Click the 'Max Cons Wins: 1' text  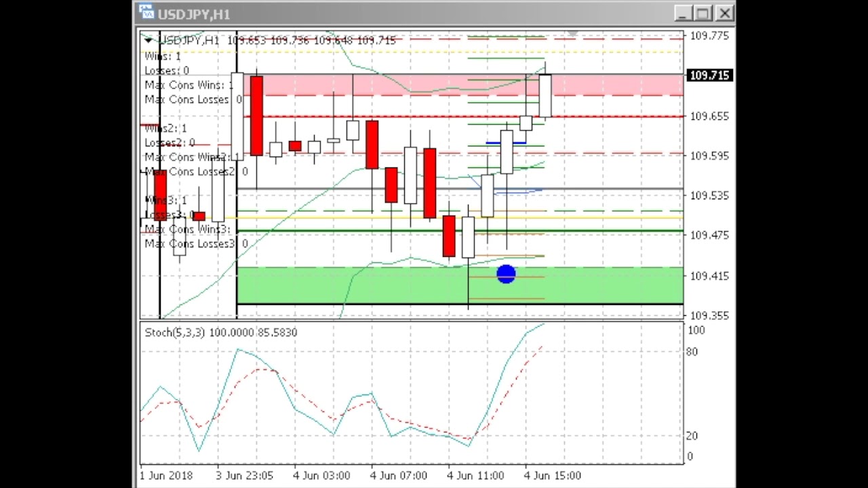[189, 85]
